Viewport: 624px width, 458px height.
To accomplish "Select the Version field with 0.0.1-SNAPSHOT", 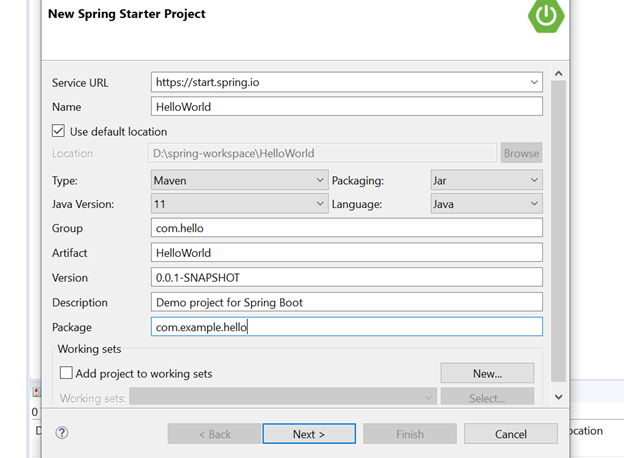I will pyautogui.click(x=346, y=277).
